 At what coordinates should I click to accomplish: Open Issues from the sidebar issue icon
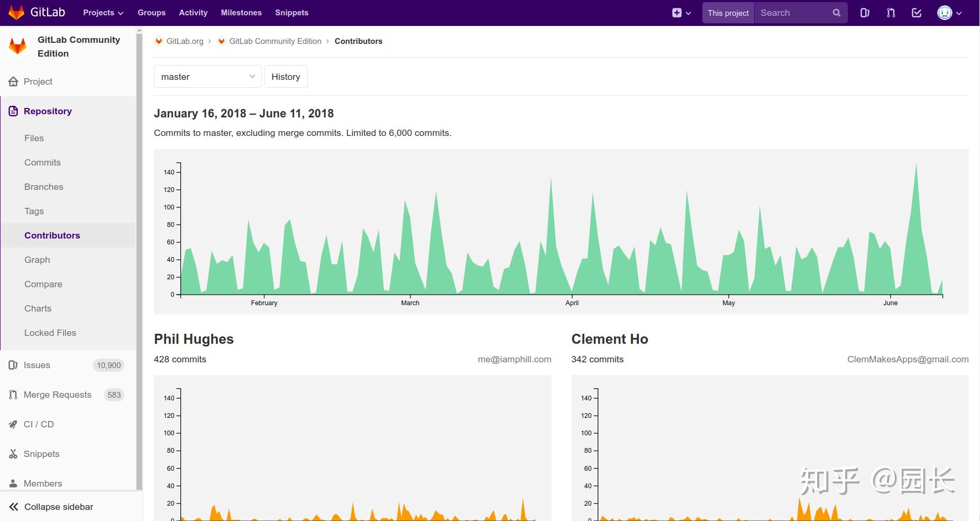click(13, 365)
